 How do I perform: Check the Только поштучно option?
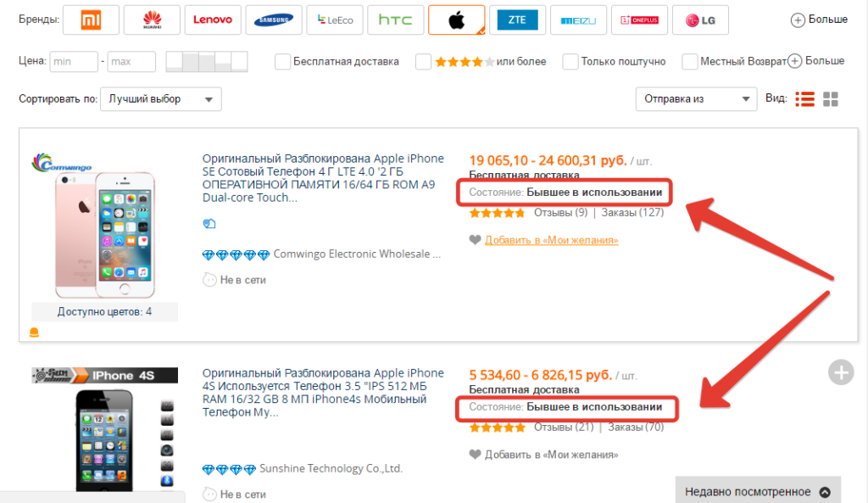coord(570,61)
